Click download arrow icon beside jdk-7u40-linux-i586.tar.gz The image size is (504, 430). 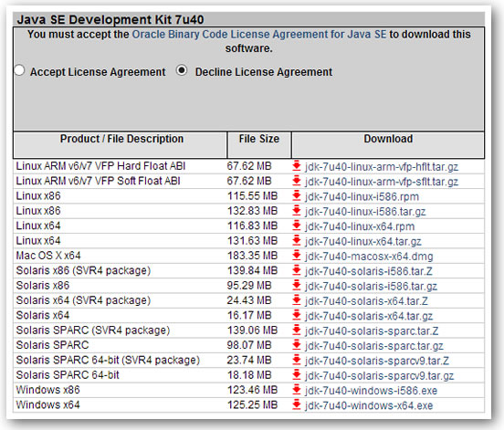(297, 211)
